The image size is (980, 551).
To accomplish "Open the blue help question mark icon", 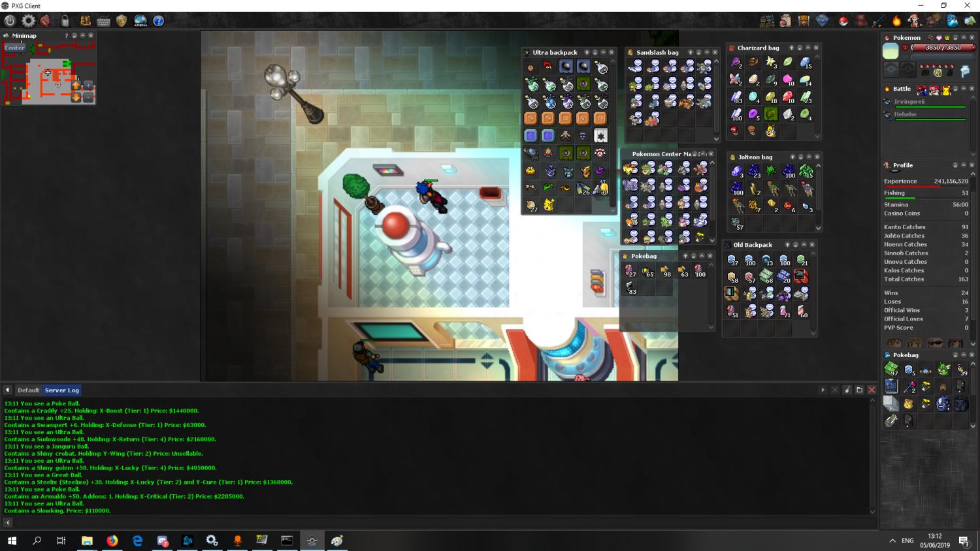I will 159,21.
